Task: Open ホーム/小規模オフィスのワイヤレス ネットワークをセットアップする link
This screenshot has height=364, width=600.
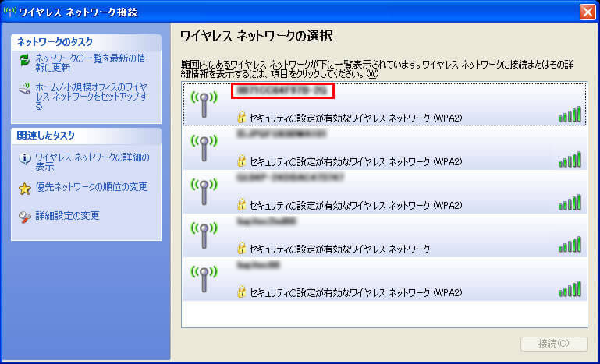Action: click(x=91, y=97)
